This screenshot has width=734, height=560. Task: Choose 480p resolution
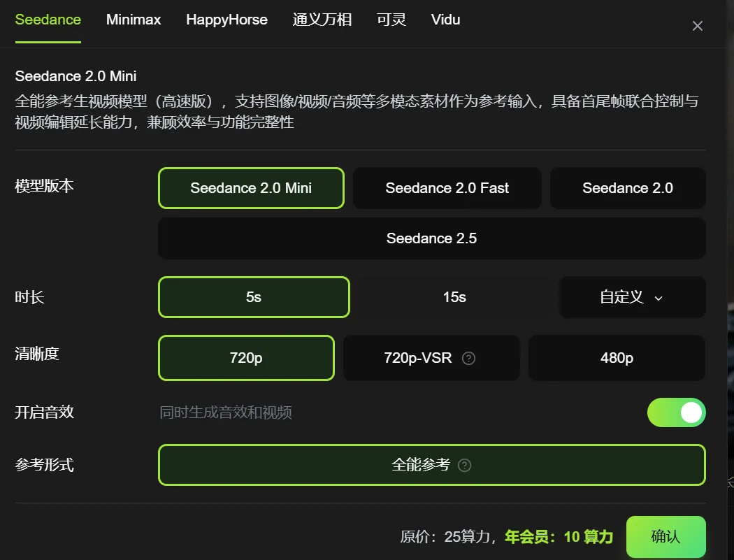coord(617,358)
